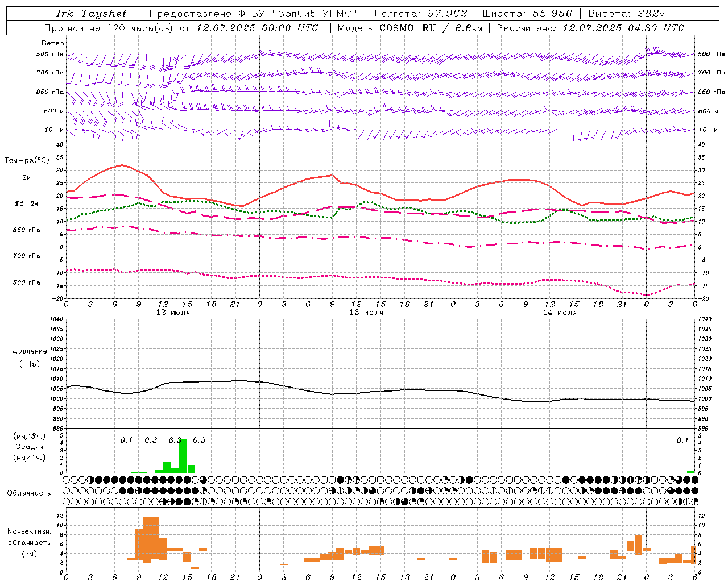Click the 0.9 precipitation total value

coord(199,440)
